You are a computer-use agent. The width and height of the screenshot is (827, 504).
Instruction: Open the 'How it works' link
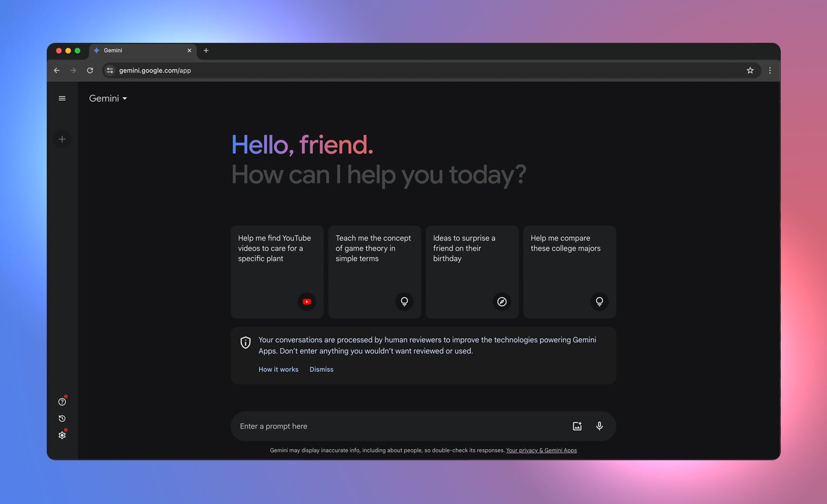[278, 369]
